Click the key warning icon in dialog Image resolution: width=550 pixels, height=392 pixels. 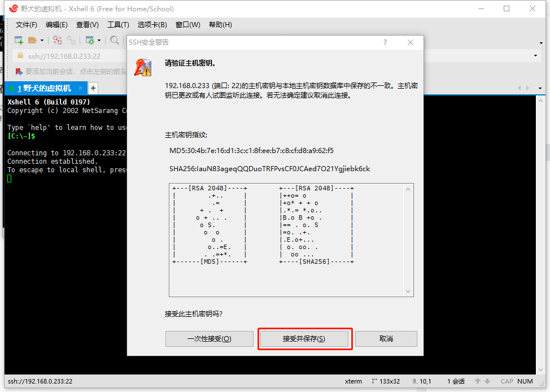tap(143, 67)
